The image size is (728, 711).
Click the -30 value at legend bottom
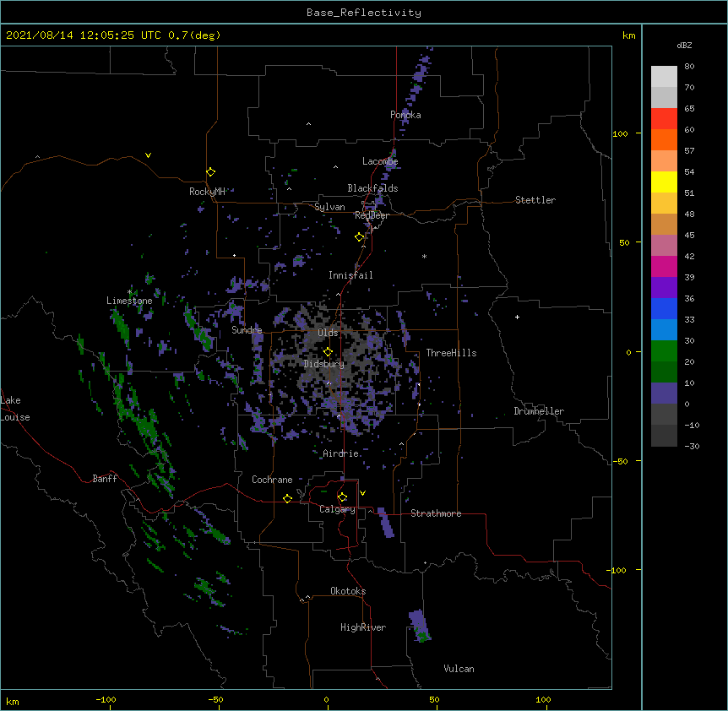pyautogui.click(x=692, y=446)
